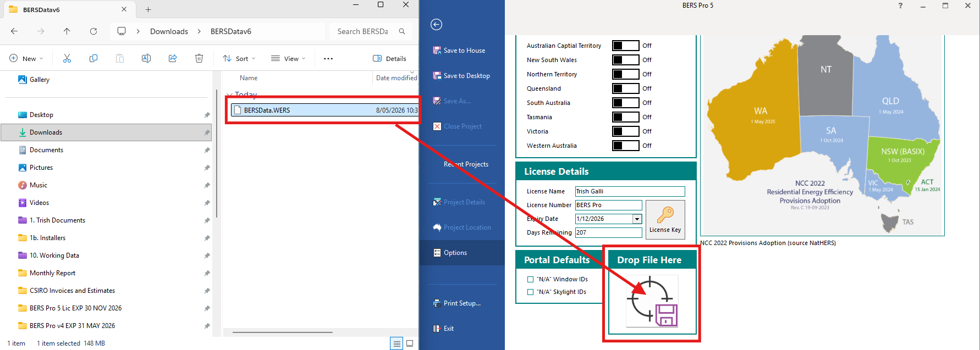The width and height of the screenshot is (980, 350).
Task: Toggle South Australia switch
Action: [x=626, y=103]
